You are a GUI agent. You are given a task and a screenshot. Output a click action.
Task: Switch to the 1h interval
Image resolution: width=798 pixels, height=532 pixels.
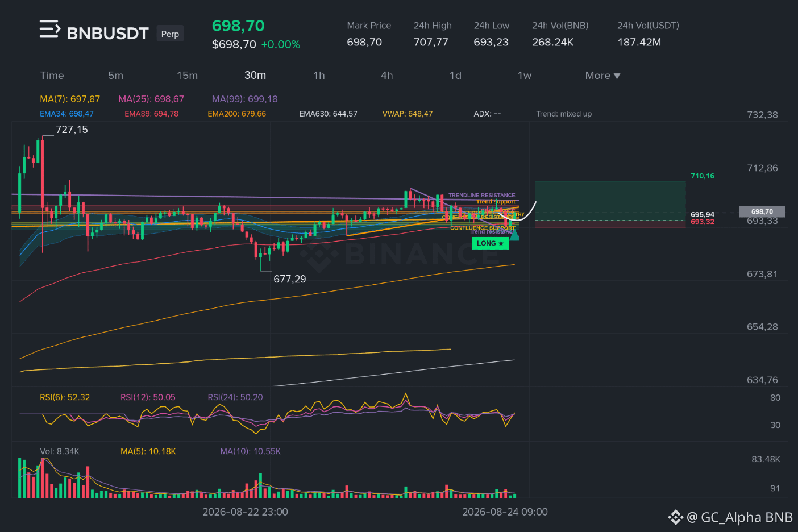click(319, 76)
